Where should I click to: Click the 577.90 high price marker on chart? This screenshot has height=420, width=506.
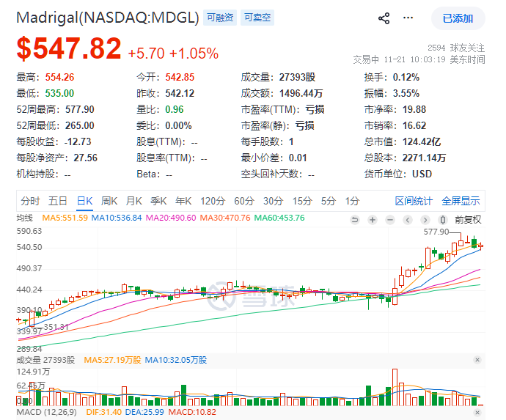point(436,232)
